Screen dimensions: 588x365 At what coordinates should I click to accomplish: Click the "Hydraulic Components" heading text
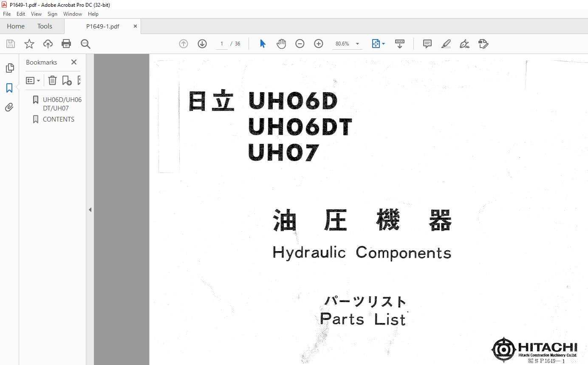point(362,253)
